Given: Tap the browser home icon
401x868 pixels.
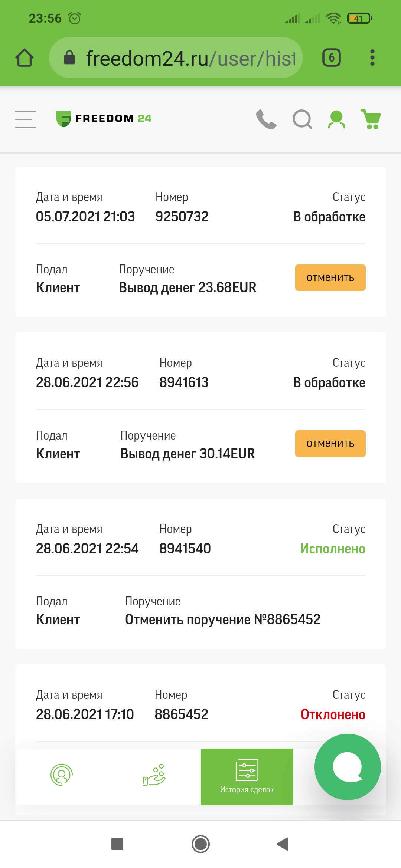Looking at the screenshot, I should click(25, 57).
